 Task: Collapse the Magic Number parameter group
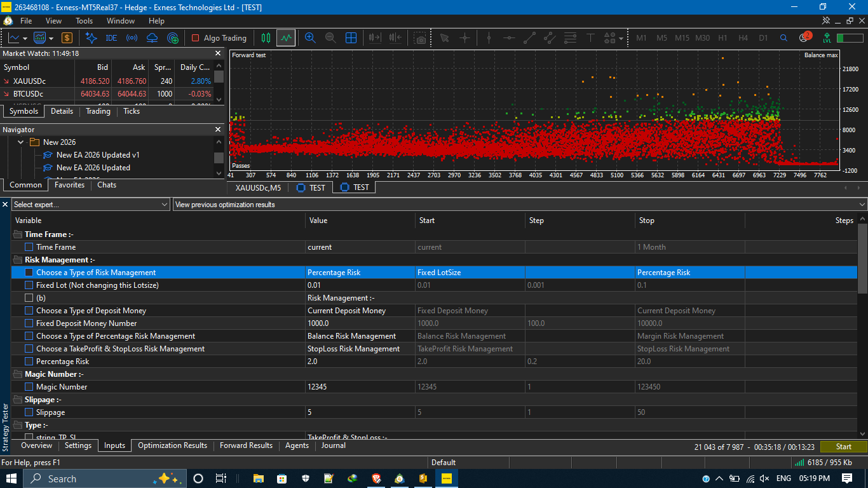click(17, 374)
